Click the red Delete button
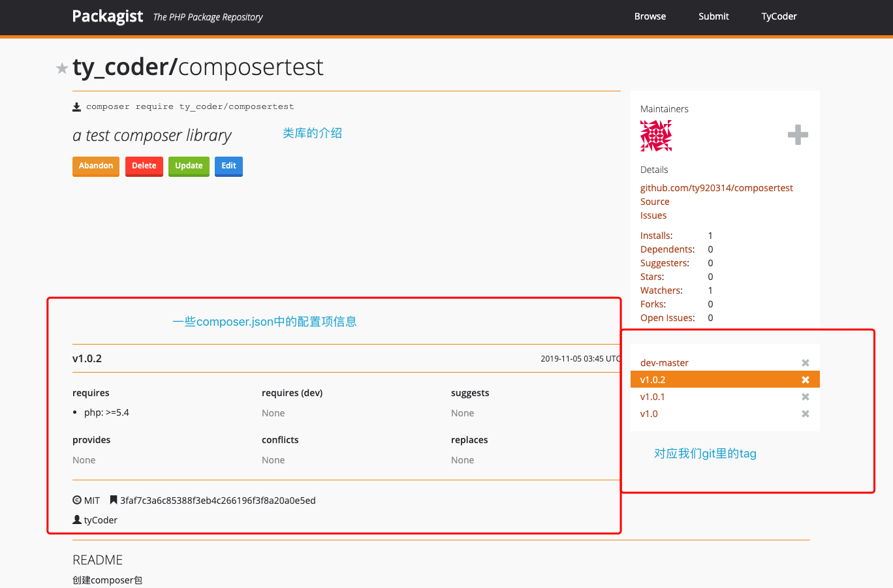This screenshot has height=588, width=893. [144, 166]
